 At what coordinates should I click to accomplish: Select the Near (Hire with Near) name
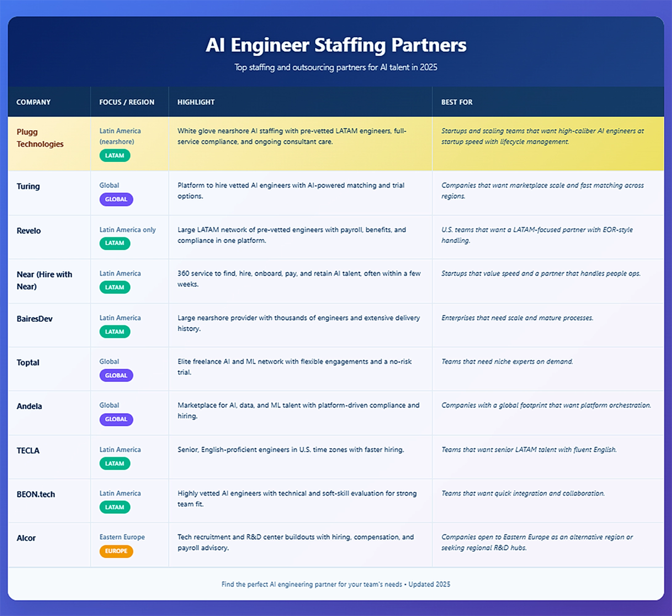44,280
